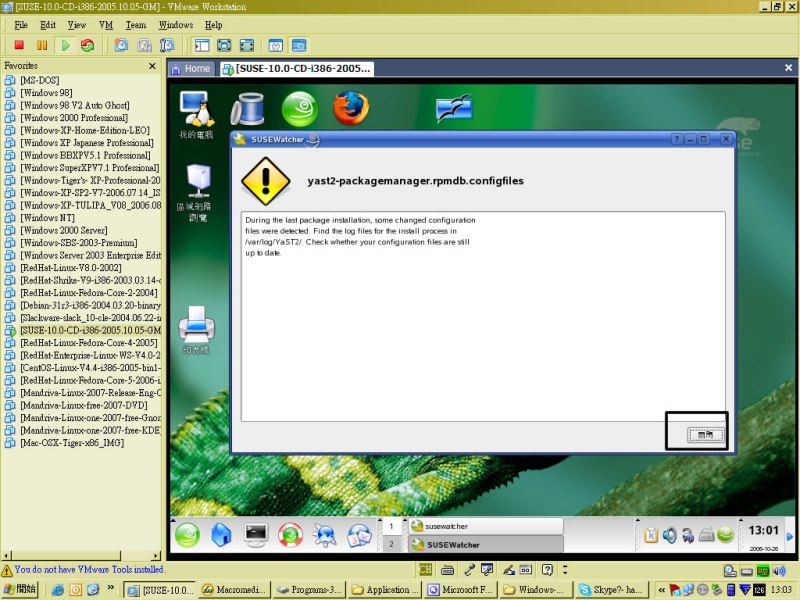This screenshot has height=600, width=800.
Task: Click the red Power Off toolbar button
Action: coord(19,45)
